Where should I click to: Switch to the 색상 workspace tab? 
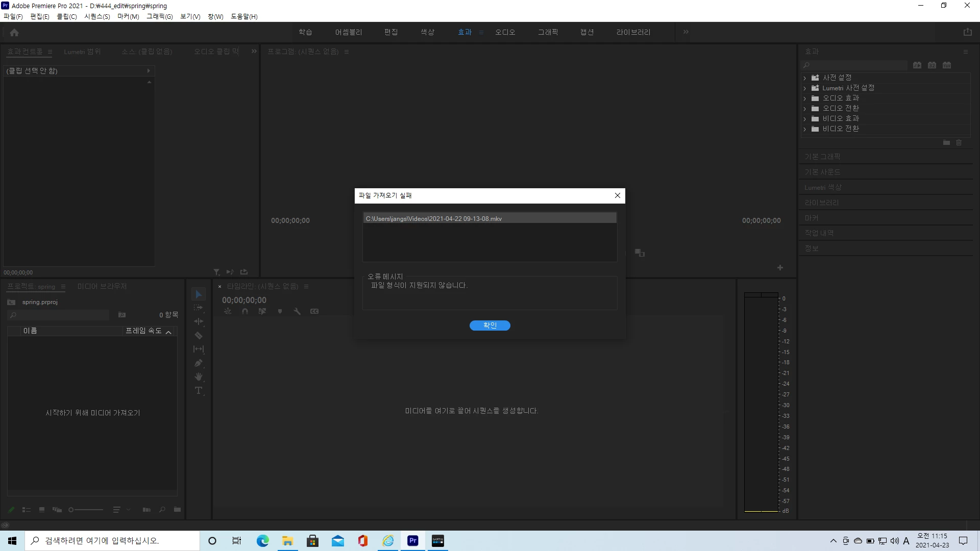point(427,32)
